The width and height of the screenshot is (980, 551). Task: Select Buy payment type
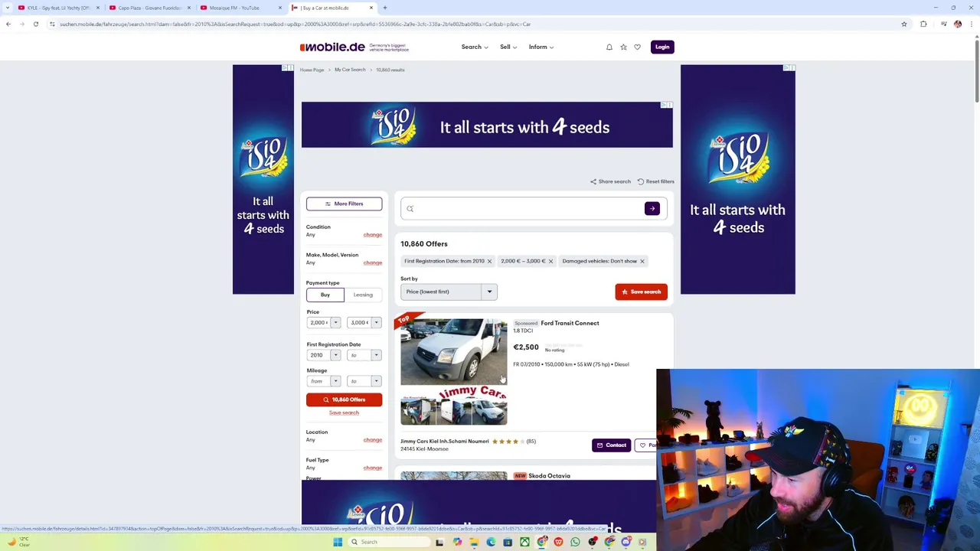(x=325, y=295)
